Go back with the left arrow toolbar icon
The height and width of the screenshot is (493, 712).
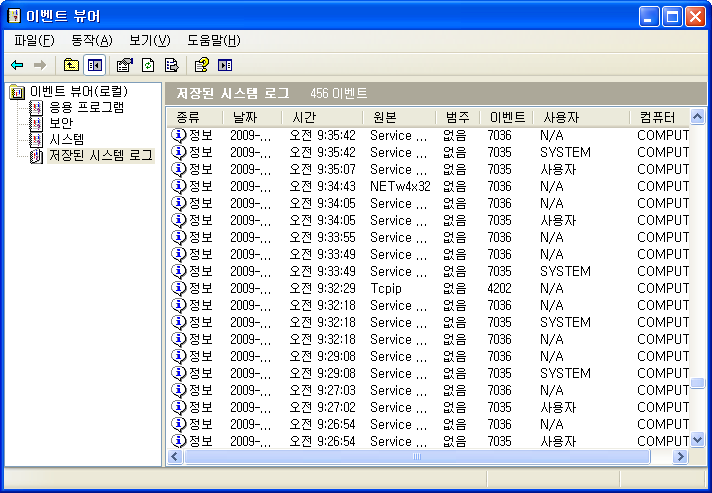coord(17,65)
